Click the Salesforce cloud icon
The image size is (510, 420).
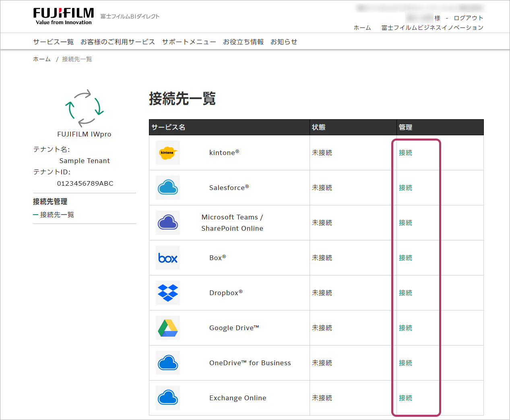(168, 188)
